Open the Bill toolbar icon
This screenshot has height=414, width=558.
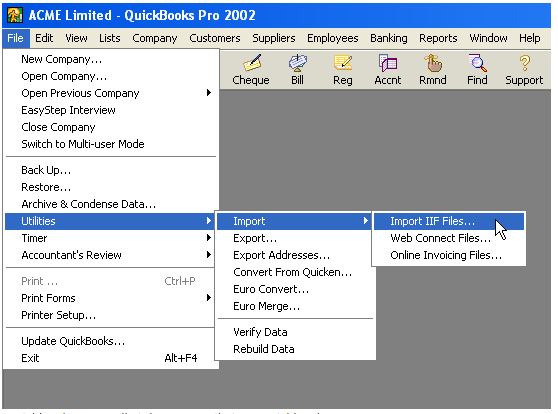pyautogui.click(x=298, y=63)
